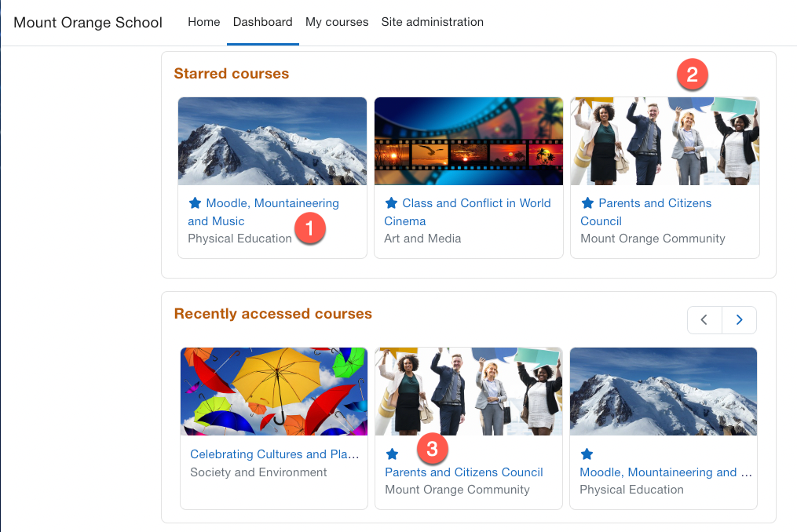Click Physical Education category under starred Mountaineering course

pos(240,239)
